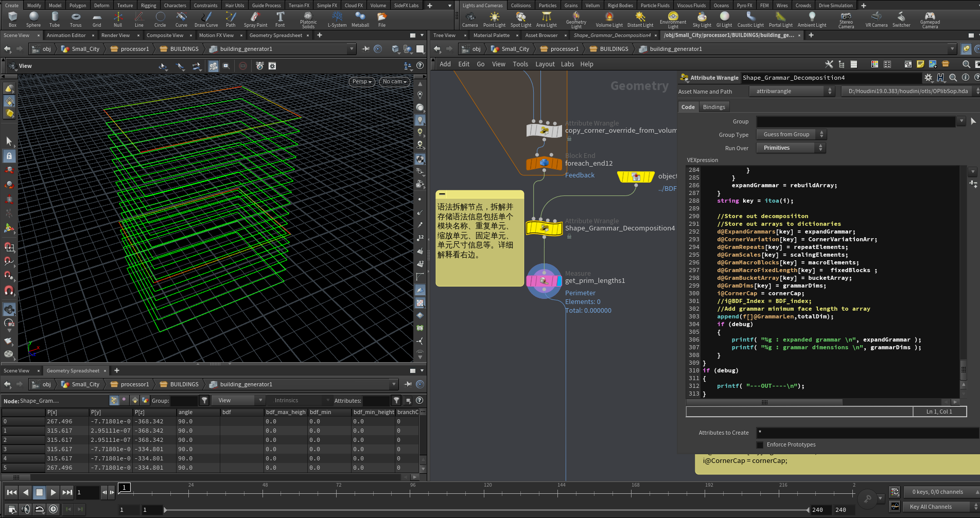
Task: Open the Layout menu in network editor
Action: [545, 64]
